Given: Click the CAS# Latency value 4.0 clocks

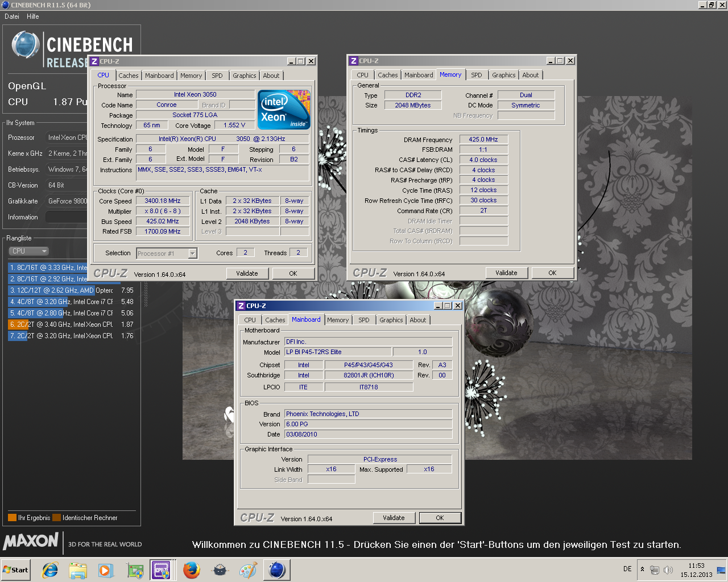Looking at the screenshot, I should coord(483,160).
